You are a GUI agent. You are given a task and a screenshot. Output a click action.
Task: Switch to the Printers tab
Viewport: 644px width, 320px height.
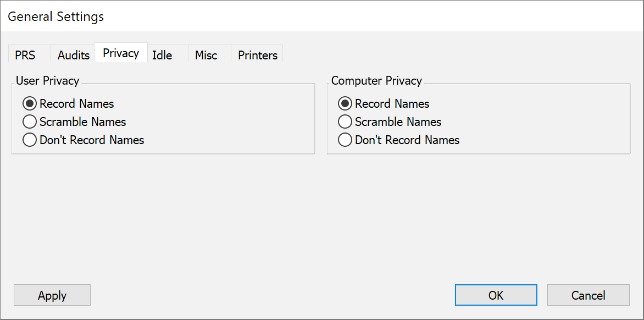(x=257, y=55)
